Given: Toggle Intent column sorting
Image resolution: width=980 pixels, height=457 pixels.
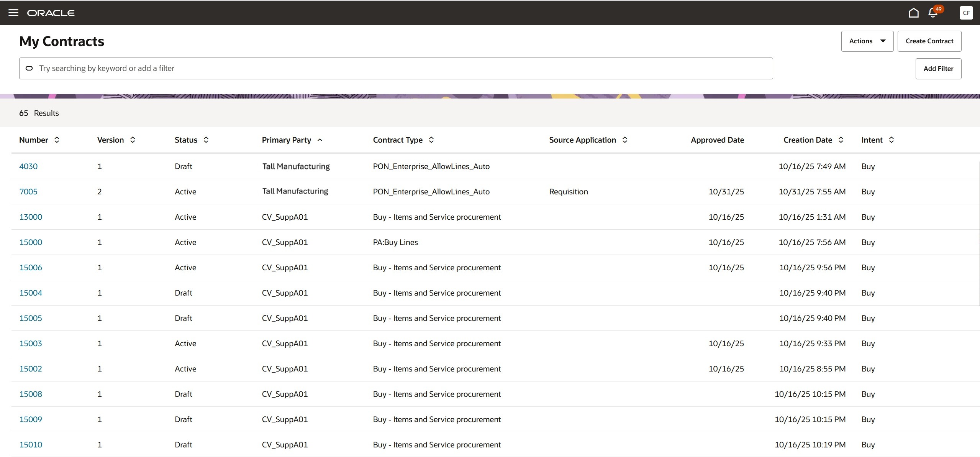Looking at the screenshot, I should 891,140.
